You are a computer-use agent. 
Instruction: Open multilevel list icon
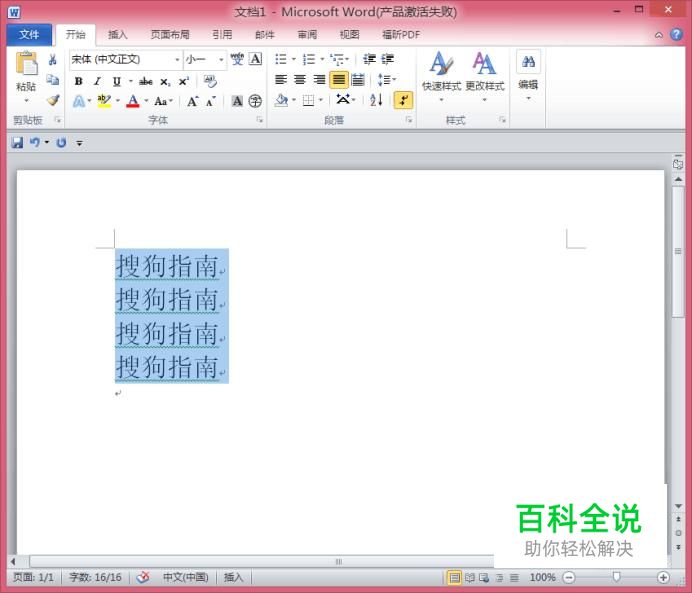(338, 59)
